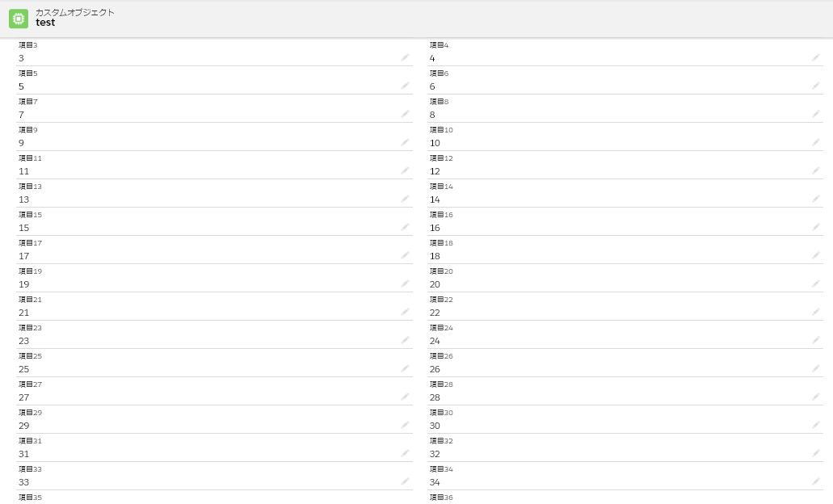The height and width of the screenshot is (504, 833).
Task: Click the pencil icon beside 項目31
Action: pos(405,453)
